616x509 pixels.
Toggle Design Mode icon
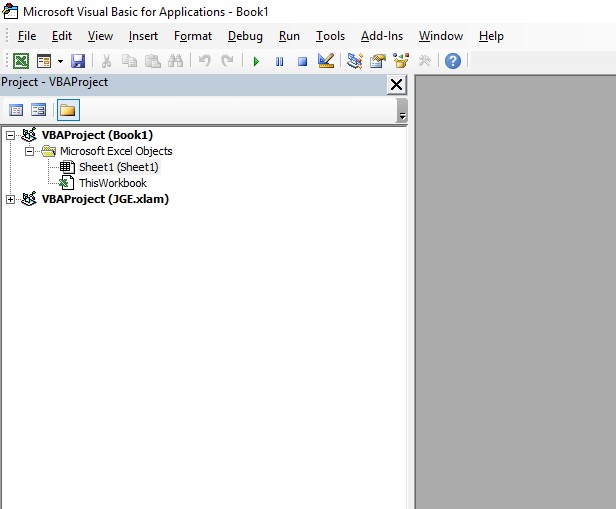coord(326,60)
